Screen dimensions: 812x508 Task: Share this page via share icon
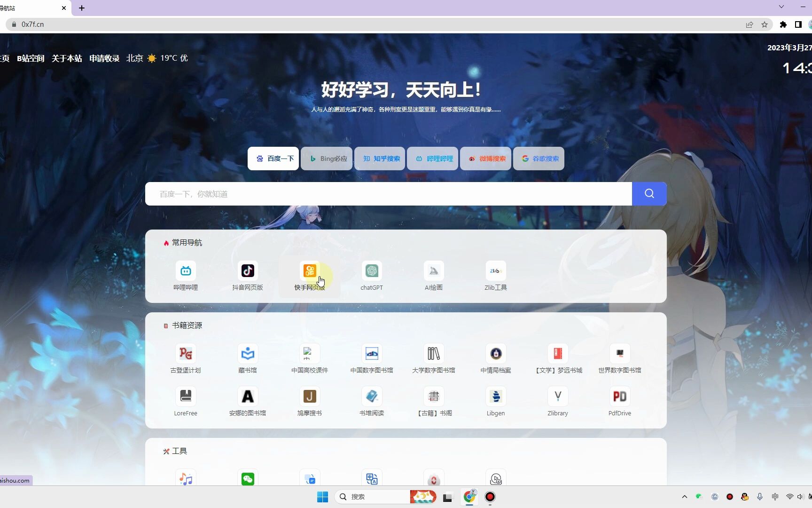click(x=750, y=24)
